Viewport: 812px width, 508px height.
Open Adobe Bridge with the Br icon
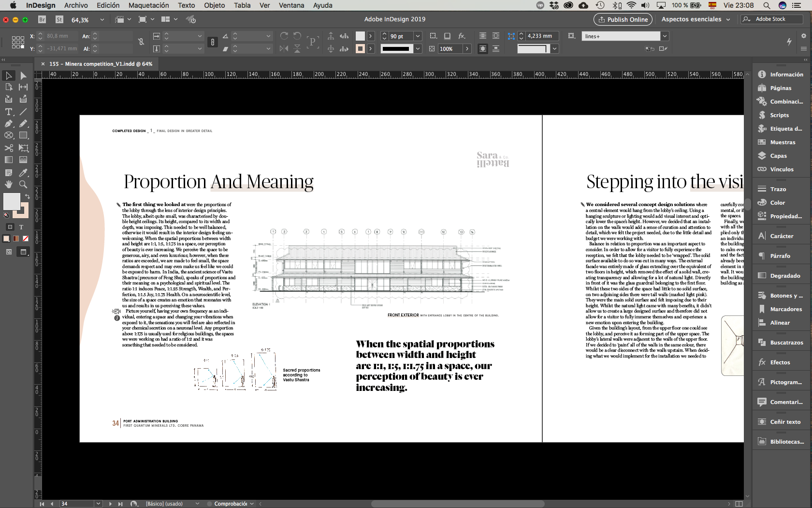click(x=42, y=19)
